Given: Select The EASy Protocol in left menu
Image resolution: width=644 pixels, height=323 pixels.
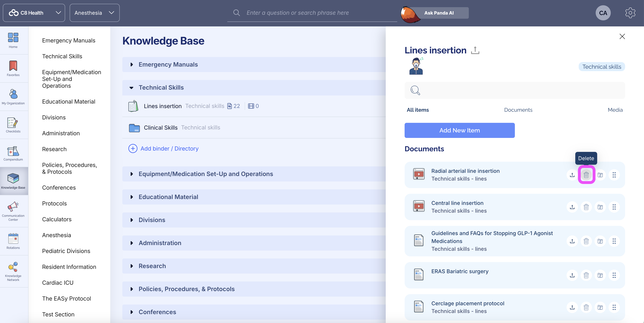Looking at the screenshot, I should tap(66, 298).
